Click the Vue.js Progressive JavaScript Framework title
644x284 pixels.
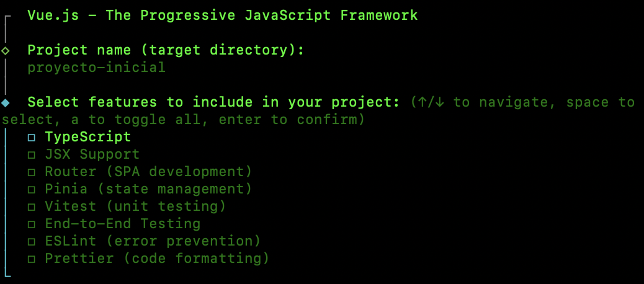223,16
